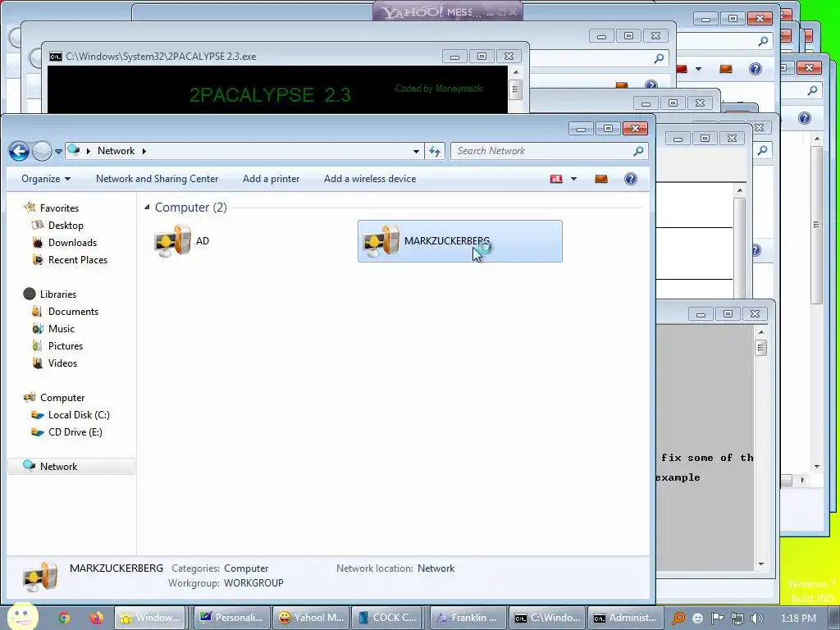Viewport: 840px width, 630px height.
Task: Expand the arrow after Network breadcrumb
Action: [144, 151]
